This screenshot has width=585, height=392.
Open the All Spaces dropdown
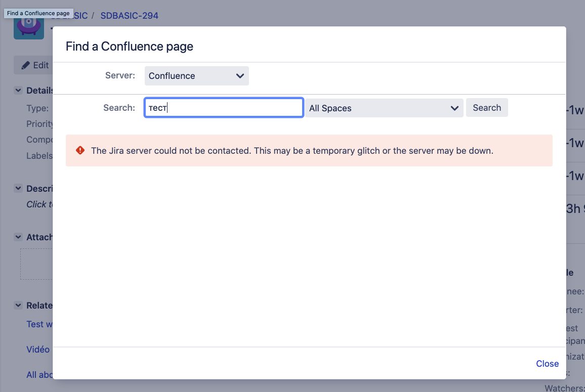click(384, 108)
